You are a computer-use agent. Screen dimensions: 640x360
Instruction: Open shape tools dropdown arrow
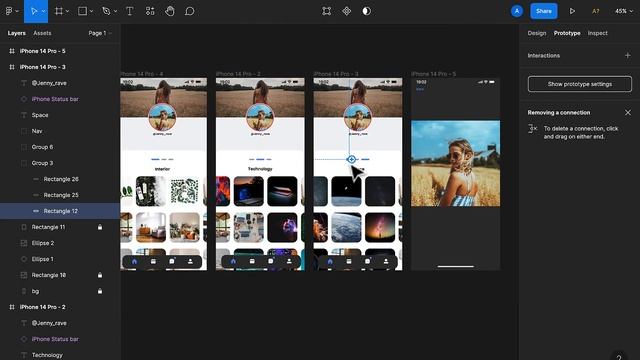coord(91,11)
